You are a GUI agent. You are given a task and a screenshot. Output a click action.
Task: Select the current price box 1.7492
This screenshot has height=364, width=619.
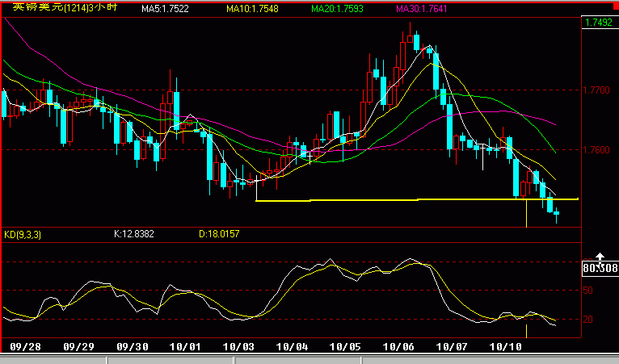[x=599, y=23]
